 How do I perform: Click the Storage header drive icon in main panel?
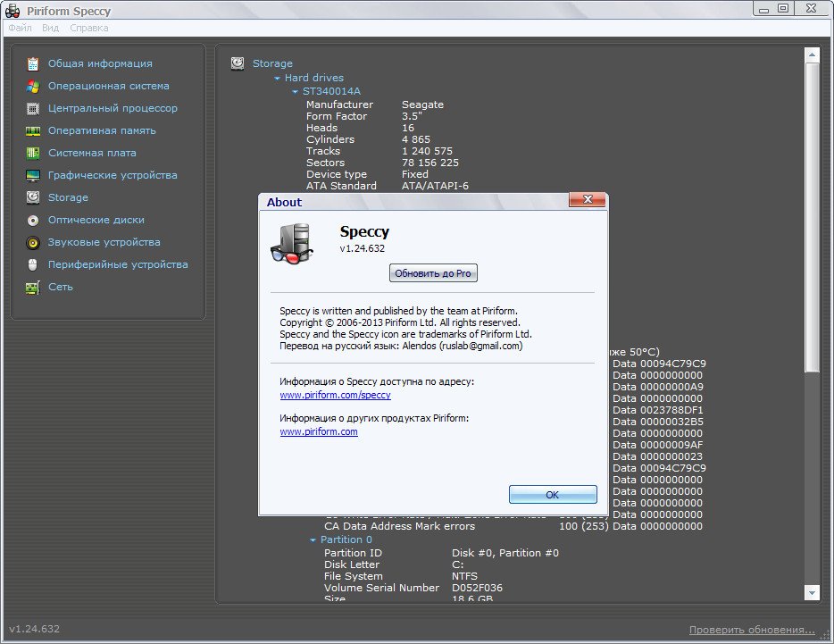tap(238, 63)
